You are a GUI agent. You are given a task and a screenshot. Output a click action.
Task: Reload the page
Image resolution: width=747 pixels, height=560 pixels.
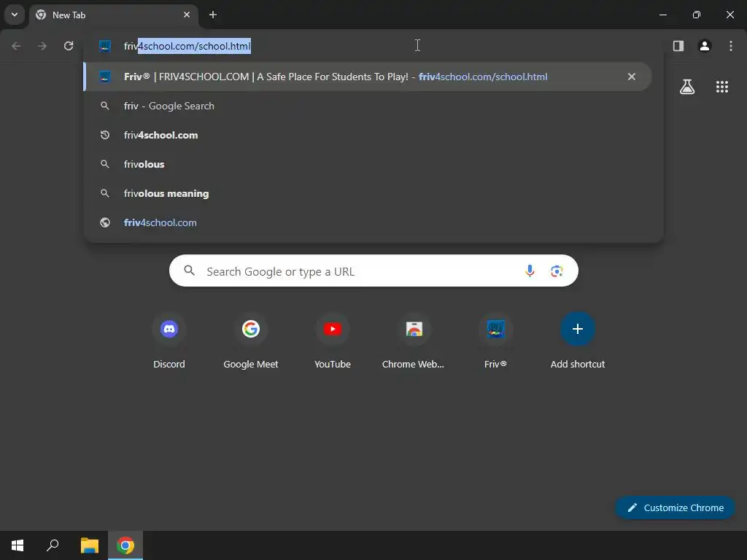[69, 46]
